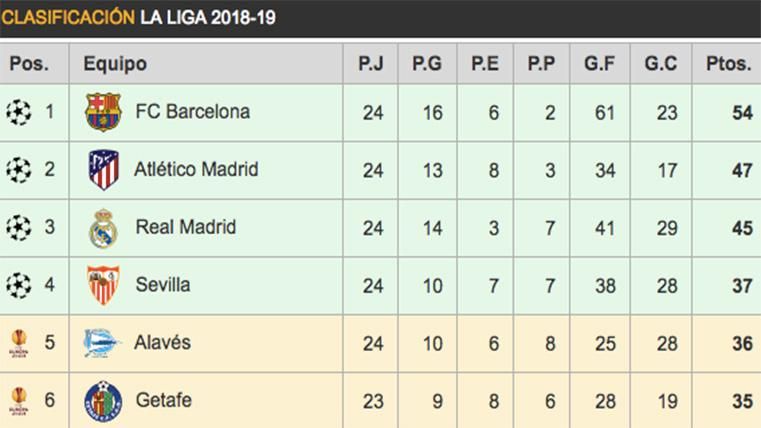This screenshot has height=428, width=761.
Task: Sort by the Ptos. column header
Action: pos(729,64)
